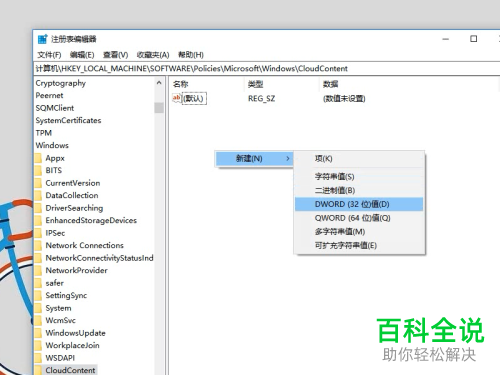Choose 字符串值(S) in the submenu

[x=359, y=176]
